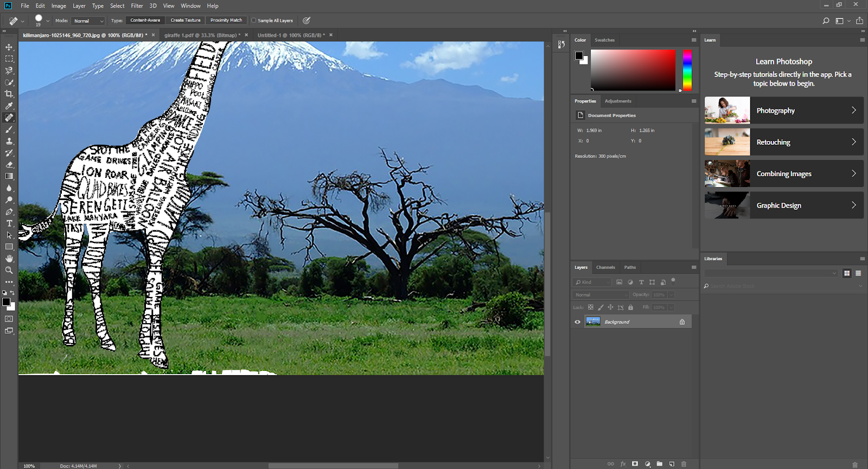Select the Gradient tool
Image resolution: width=868 pixels, height=469 pixels.
click(9, 176)
